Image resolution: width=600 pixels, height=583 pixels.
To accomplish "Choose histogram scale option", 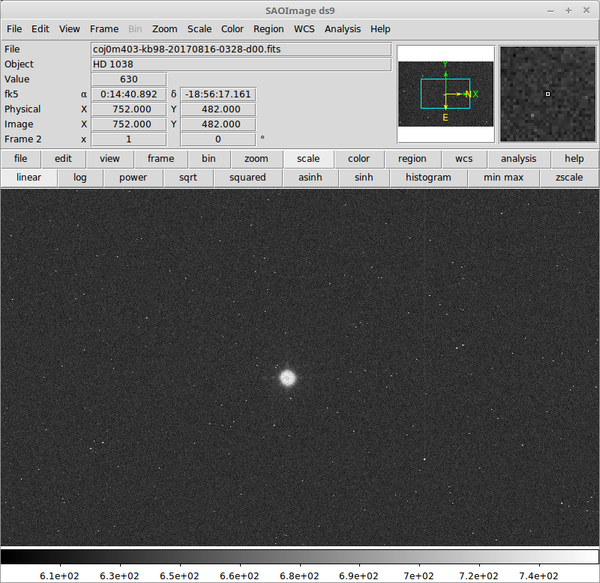I will 428,177.
